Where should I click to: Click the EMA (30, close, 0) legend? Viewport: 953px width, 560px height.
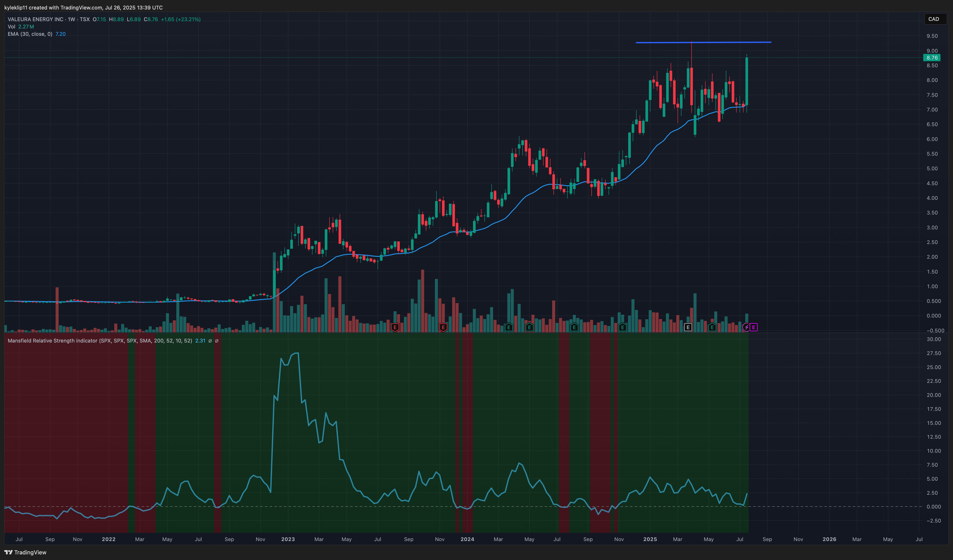click(30, 34)
